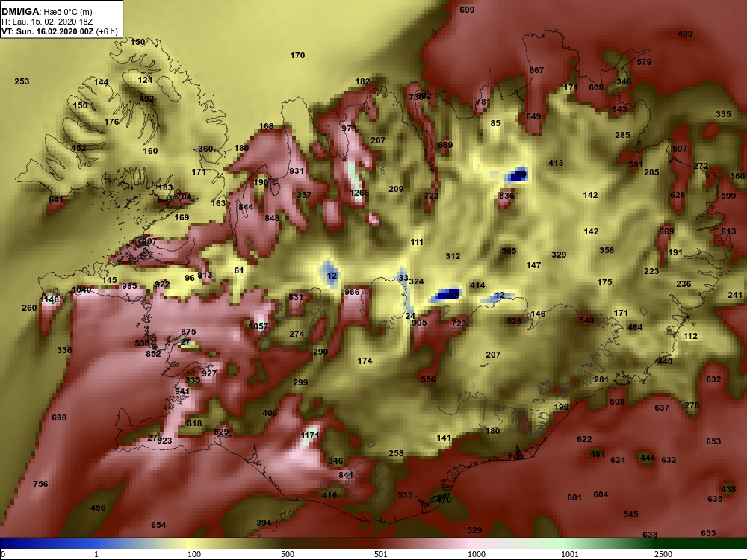
Task: Click the map value '1040'
Action: [x=81, y=290]
